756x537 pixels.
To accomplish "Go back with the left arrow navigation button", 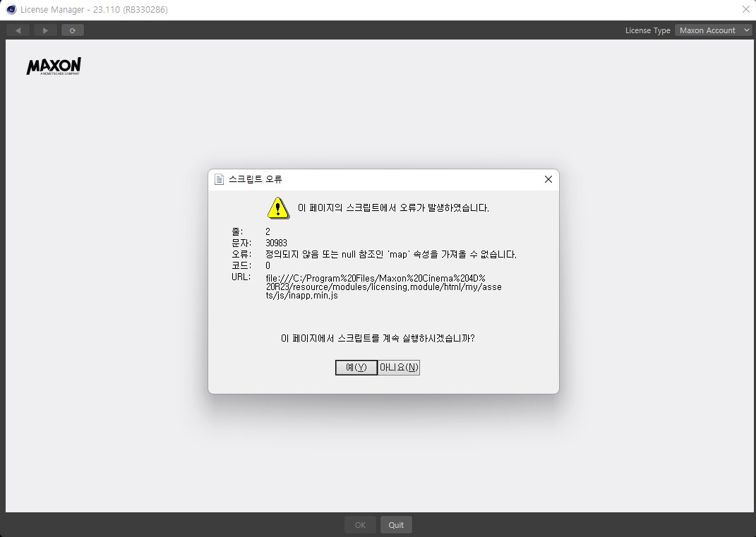I will point(18,30).
